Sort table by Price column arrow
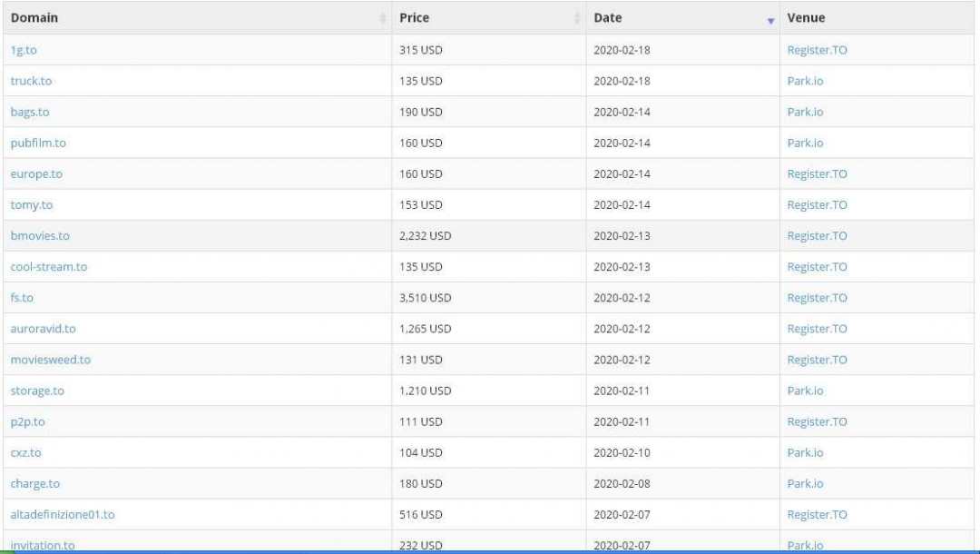This screenshot has height=554, width=980. coord(577,19)
